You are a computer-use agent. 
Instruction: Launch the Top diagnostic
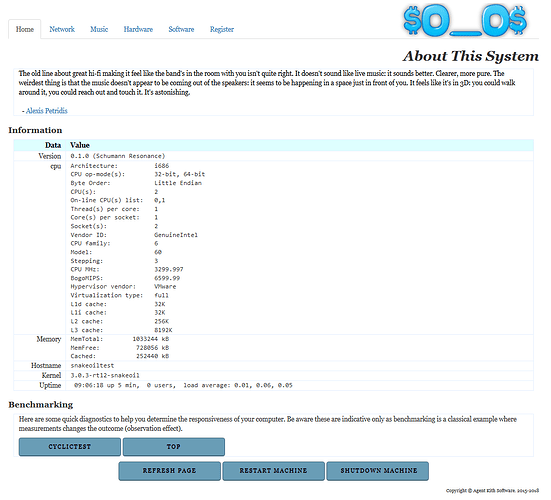(174, 447)
